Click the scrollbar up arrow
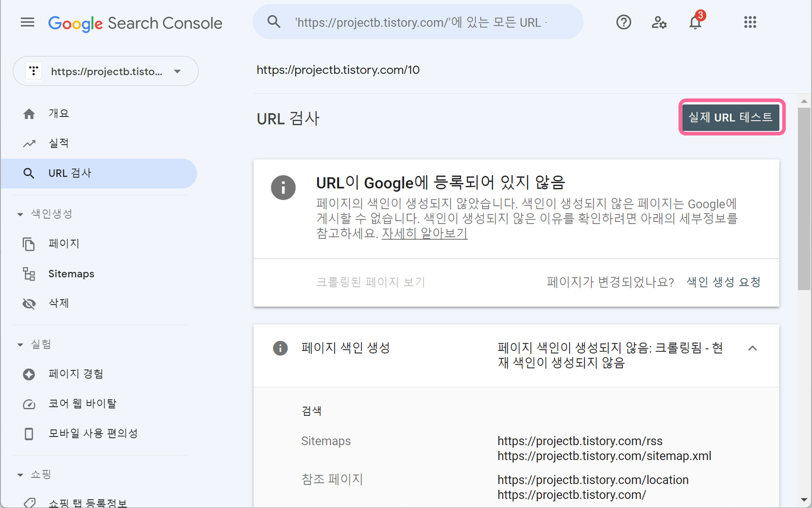This screenshot has height=508, width=812. (x=804, y=101)
